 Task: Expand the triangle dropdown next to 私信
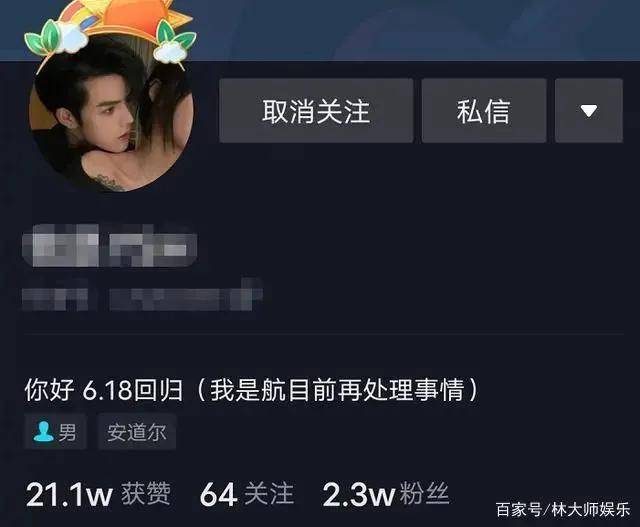click(589, 111)
